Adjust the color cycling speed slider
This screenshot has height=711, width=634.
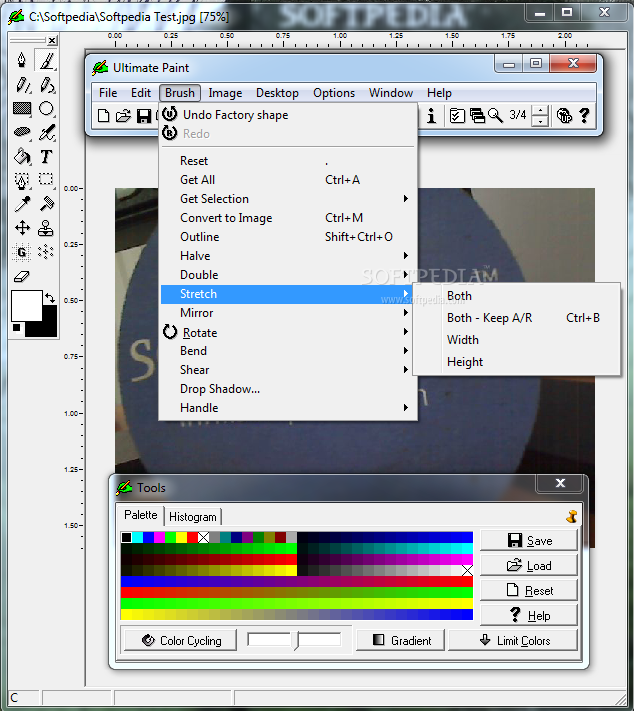[295, 640]
